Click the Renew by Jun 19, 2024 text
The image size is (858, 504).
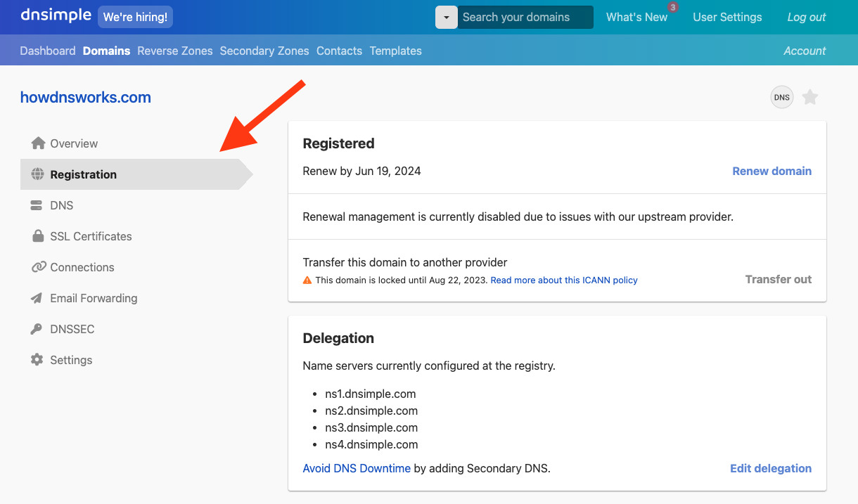pyautogui.click(x=361, y=171)
